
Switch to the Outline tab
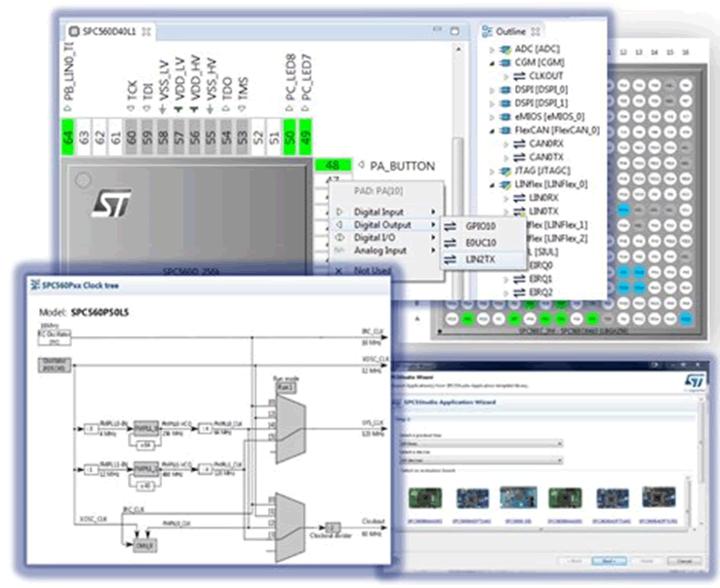point(510,31)
